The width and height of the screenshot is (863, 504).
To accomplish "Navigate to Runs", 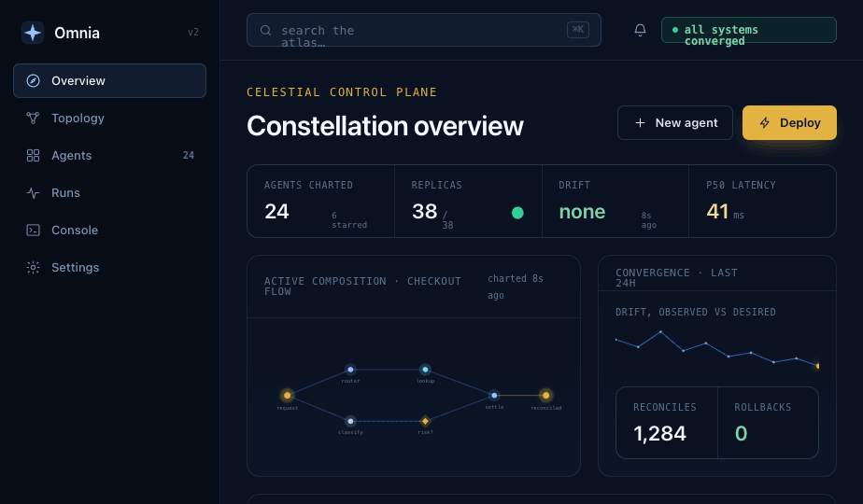I will (109, 193).
